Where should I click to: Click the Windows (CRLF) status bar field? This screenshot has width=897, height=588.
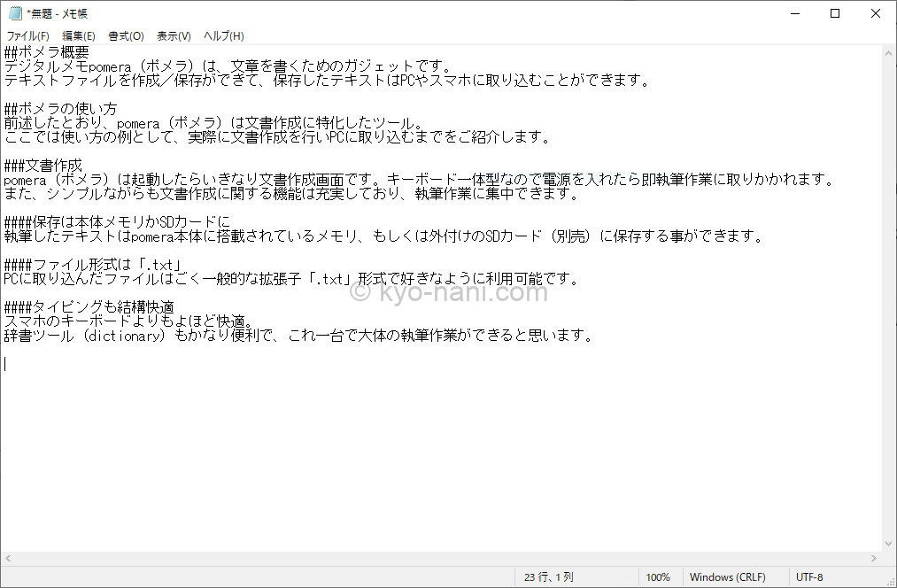tap(727, 577)
